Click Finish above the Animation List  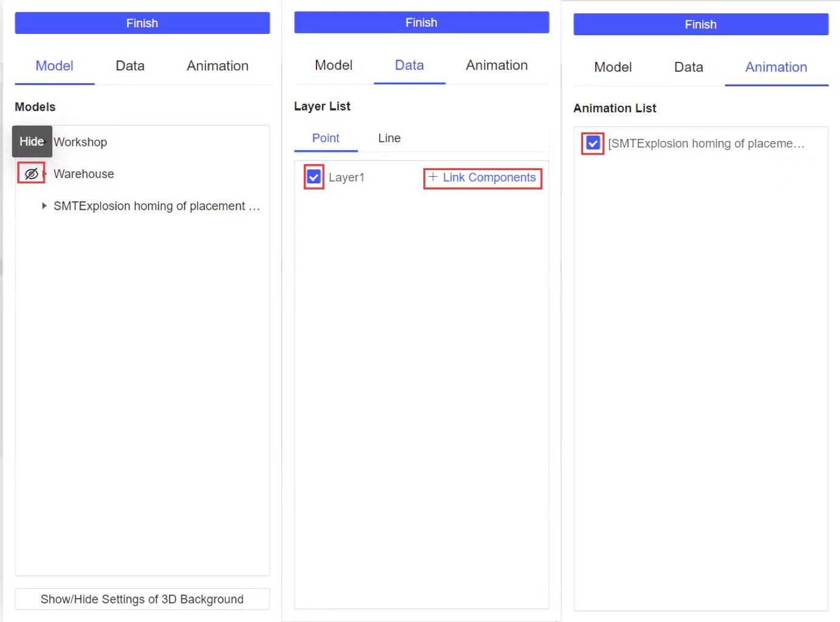coord(701,24)
